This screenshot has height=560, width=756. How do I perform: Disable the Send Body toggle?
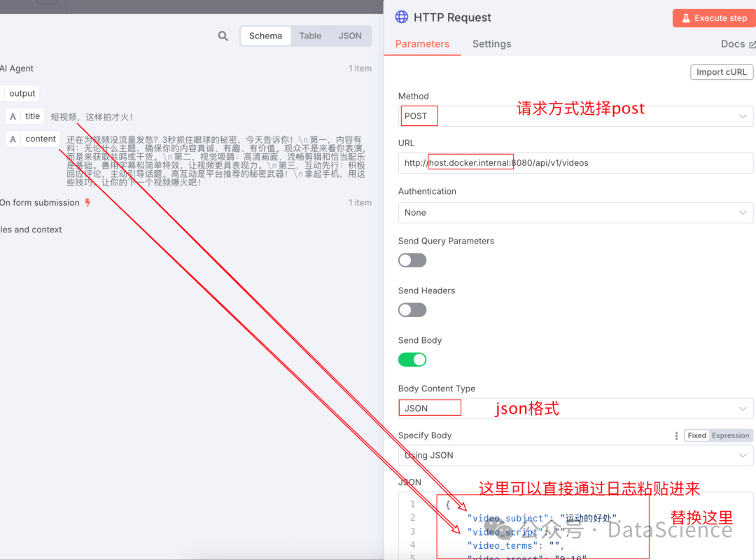click(x=412, y=360)
